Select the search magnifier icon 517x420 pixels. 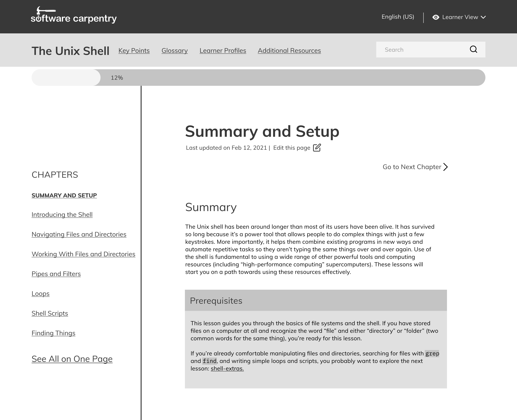pos(474,49)
